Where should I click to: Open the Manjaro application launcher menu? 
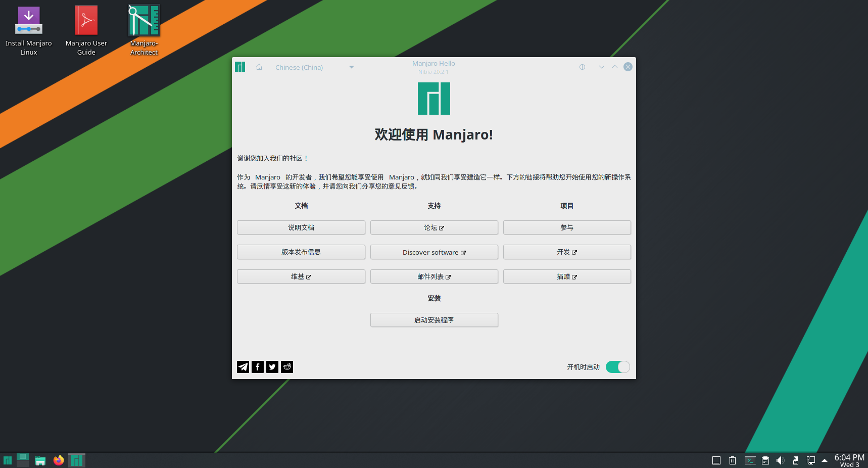pyautogui.click(x=8, y=460)
